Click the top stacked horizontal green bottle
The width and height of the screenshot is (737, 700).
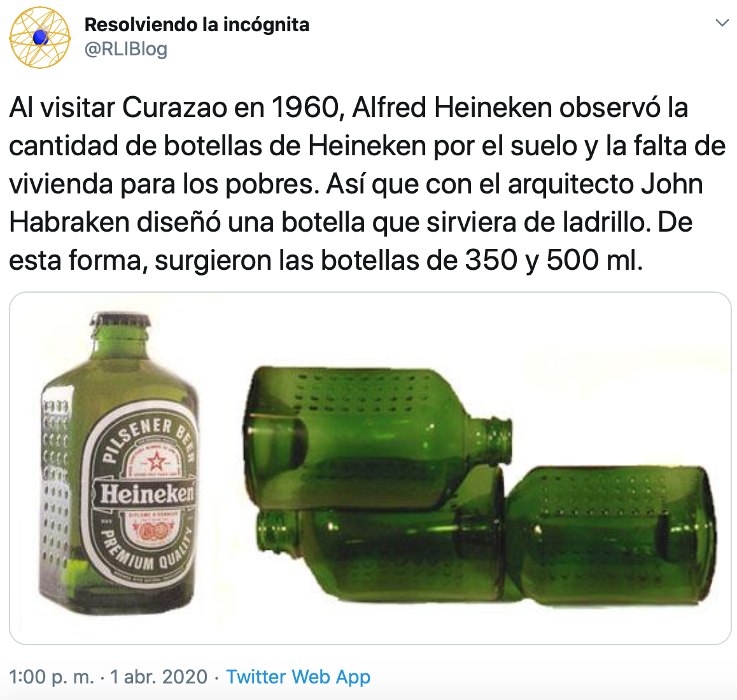click(377, 438)
